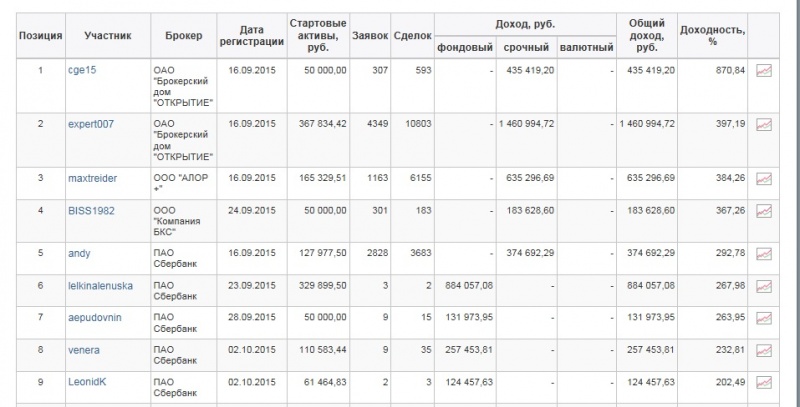The height and width of the screenshot is (407, 800).
Task: Open the expert007 participant link
Action: coord(91,124)
